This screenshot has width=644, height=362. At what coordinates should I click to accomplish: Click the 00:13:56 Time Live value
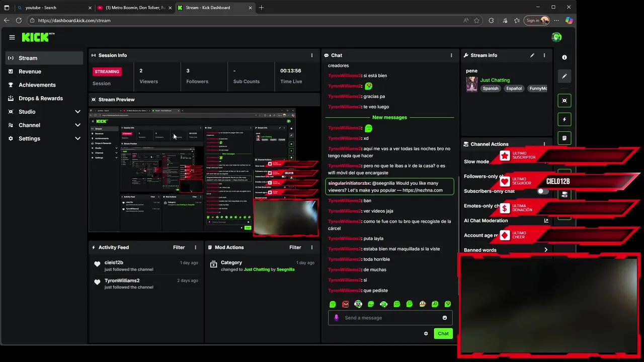click(x=291, y=71)
